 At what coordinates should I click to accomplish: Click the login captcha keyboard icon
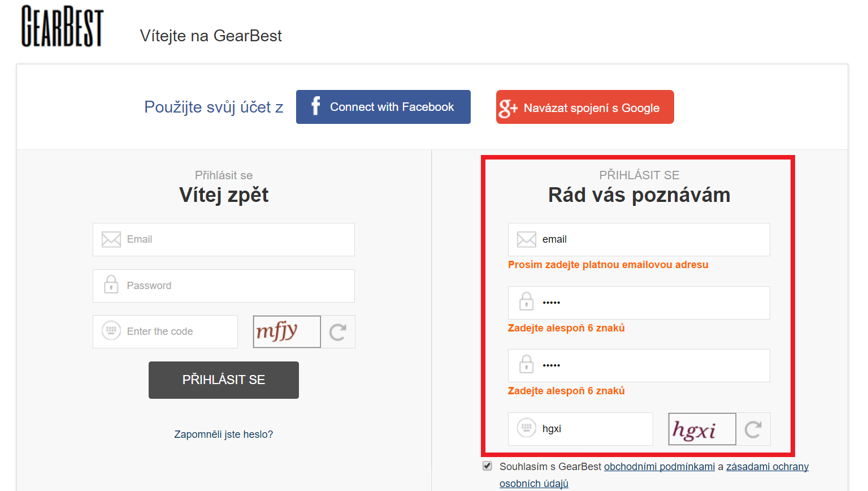pyautogui.click(x=111, y=330)
